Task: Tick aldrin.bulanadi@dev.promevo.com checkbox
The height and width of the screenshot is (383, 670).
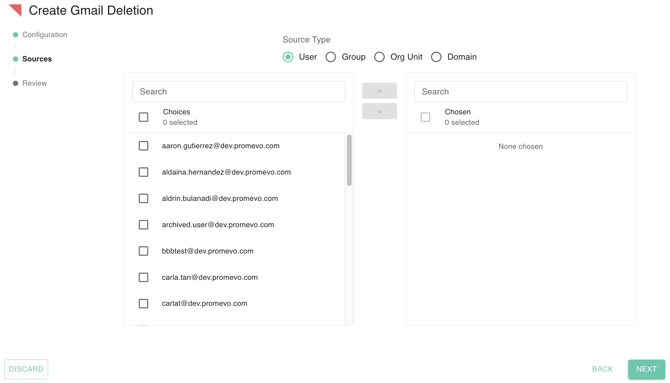Action: tap(144, 199)
